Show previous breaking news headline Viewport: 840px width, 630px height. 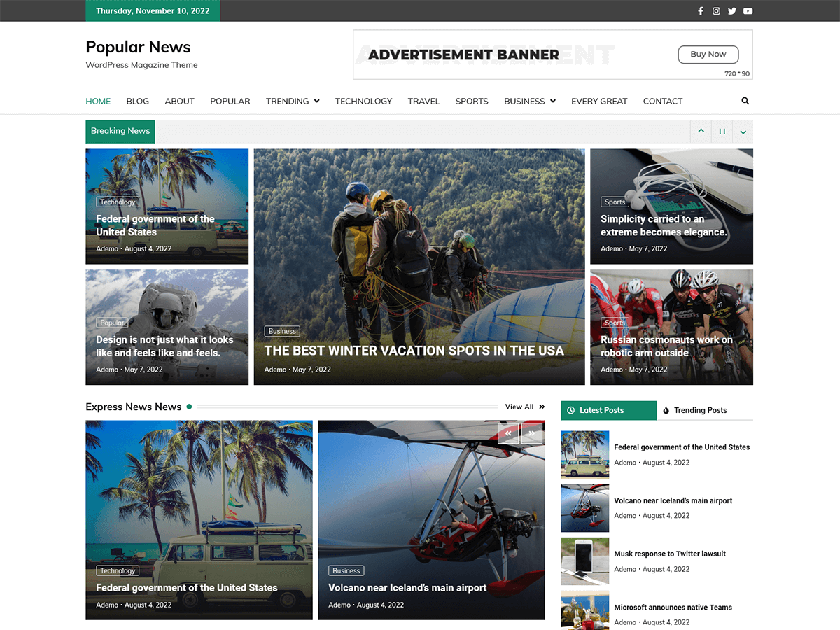pyautogui.click(x=701, y=131)
